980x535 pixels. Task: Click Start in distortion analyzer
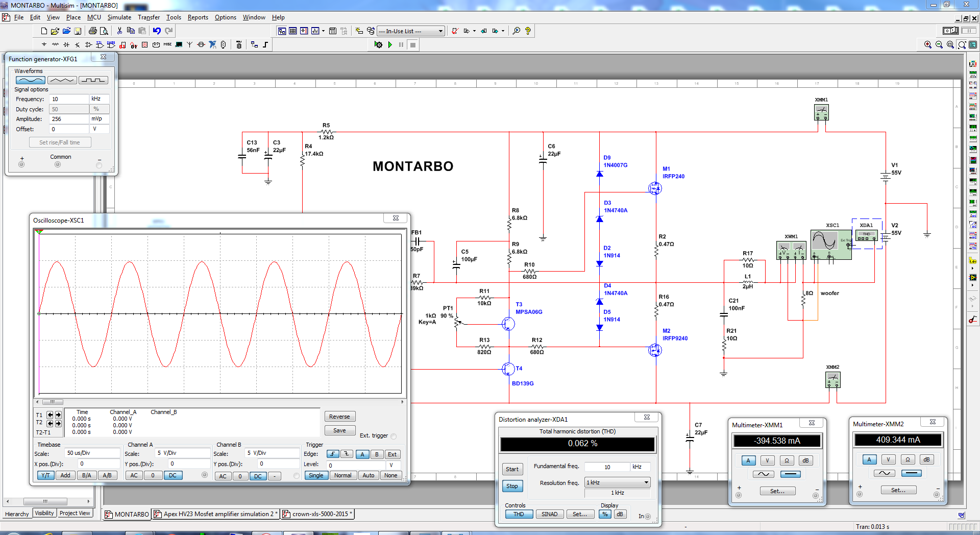pyautogui.click(x=512, y=469)
